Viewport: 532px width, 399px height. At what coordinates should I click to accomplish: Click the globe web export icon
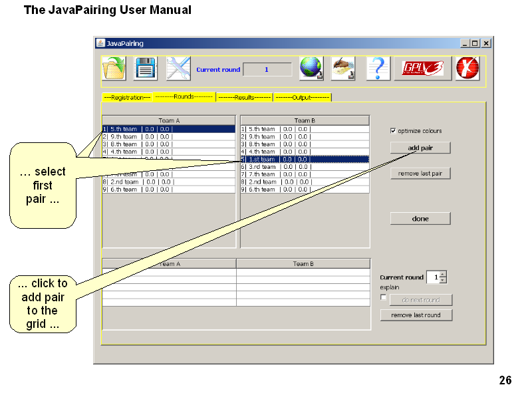coord(311,68)
